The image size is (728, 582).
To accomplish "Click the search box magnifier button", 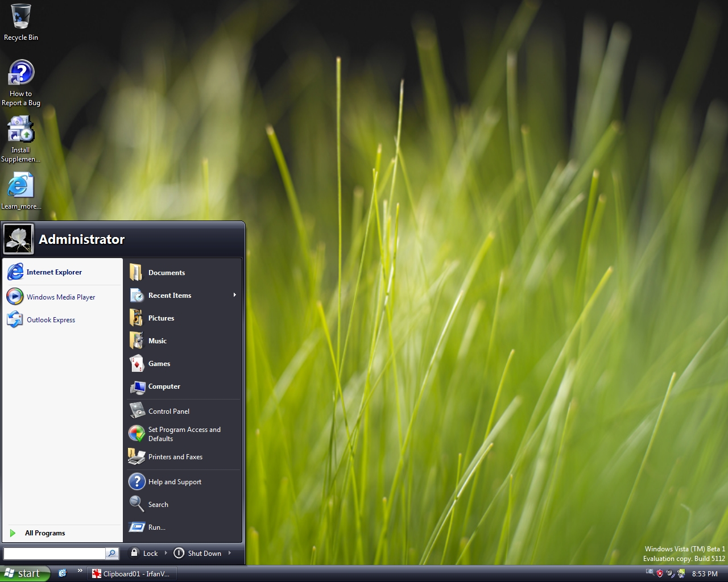I will [112, 553].
